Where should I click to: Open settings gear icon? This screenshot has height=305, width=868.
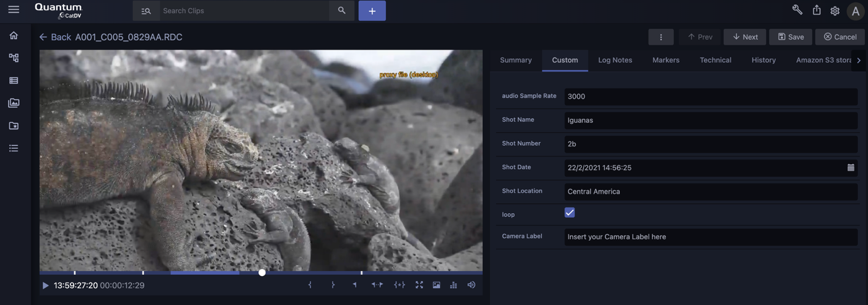click(x=835, y=11)
